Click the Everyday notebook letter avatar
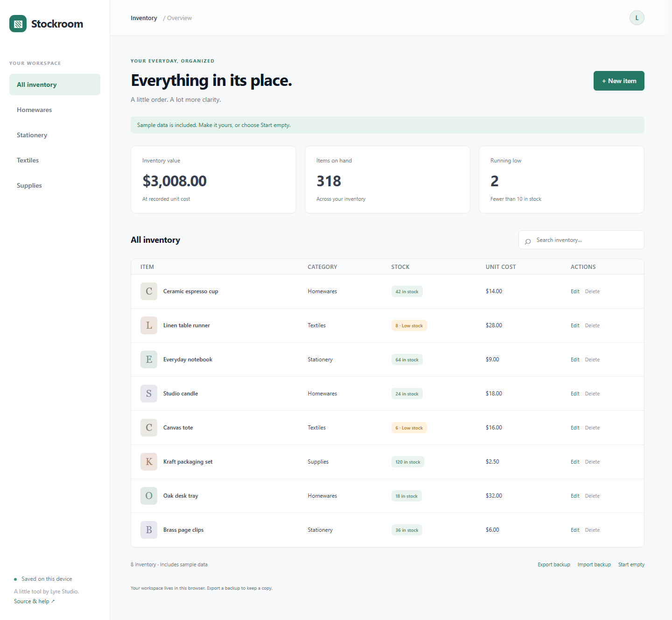The image size is (672, 620). [149, 359]
